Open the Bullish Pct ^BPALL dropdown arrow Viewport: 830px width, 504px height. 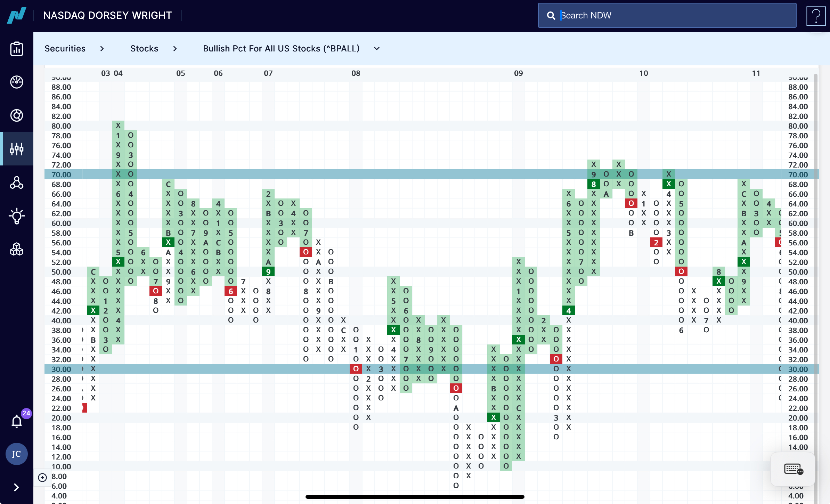(x=377, y=49)
